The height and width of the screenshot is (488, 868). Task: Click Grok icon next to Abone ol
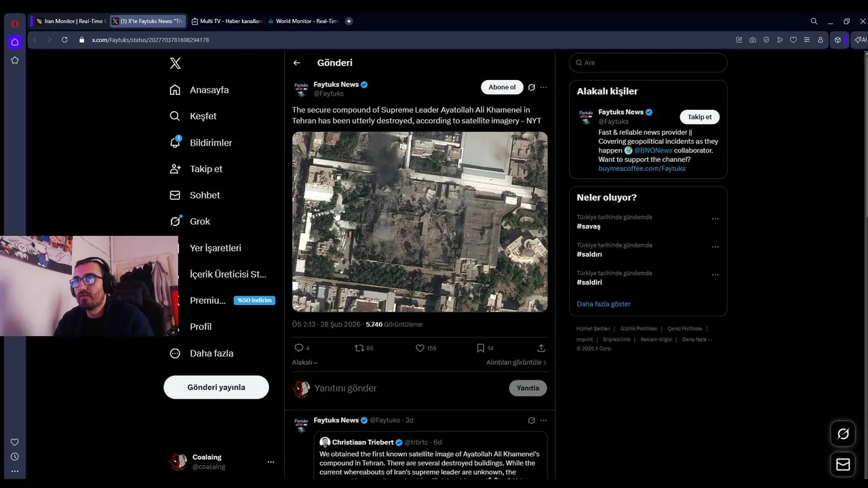click(532, 87)
